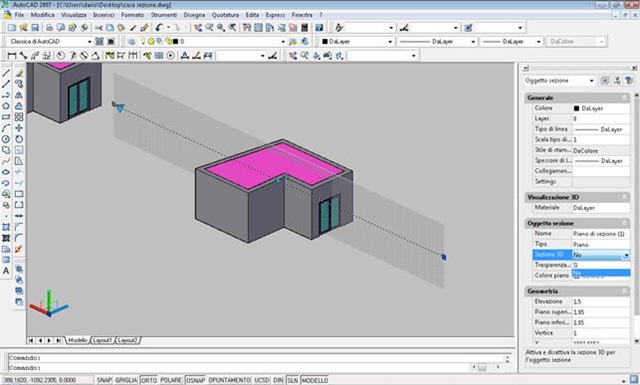The image size is (640, 385).
Task: Select the Rotate modify tool
Action: 19,139
